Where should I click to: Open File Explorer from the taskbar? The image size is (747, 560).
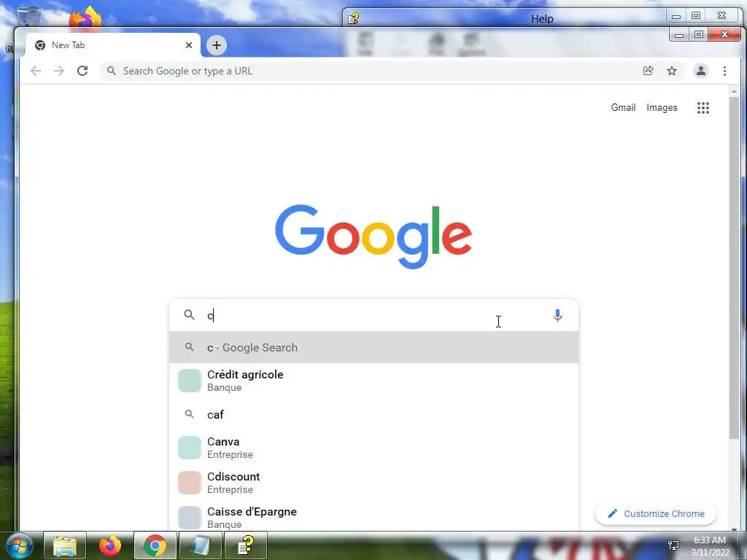pyautogui.click(x=65, y=545)
